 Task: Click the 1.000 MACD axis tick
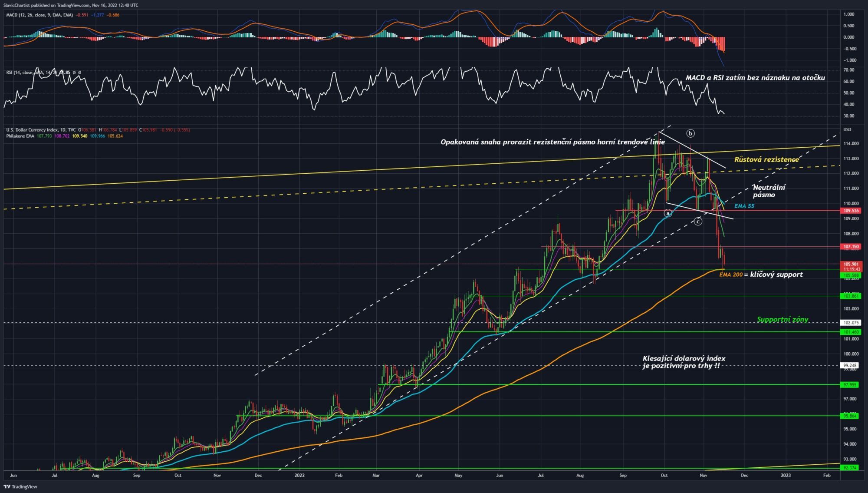pyautogui.click(x=849, y=14)
